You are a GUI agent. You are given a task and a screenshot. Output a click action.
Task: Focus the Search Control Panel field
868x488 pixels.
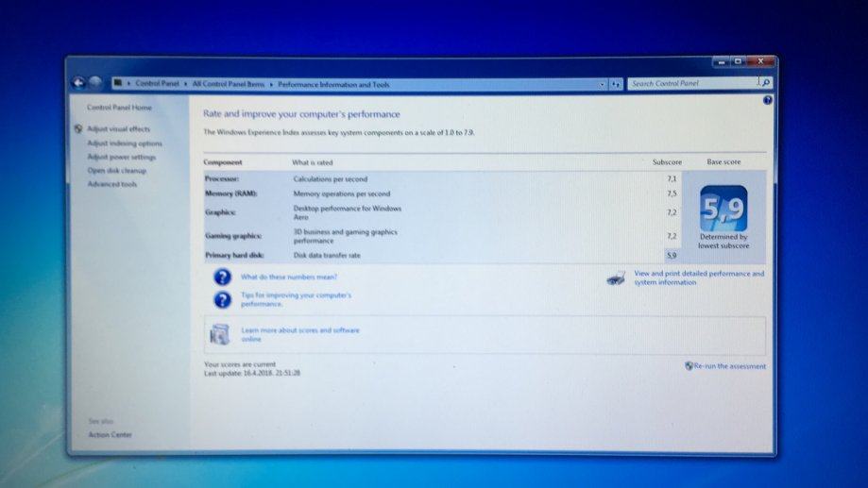pyautogui.click(x=693, y=84)
